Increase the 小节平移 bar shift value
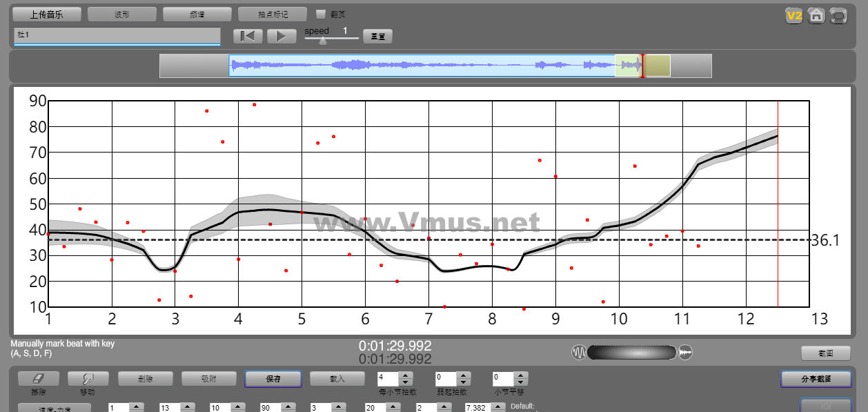The height and width of the screenshot is (412, 868). click(522, 375)
